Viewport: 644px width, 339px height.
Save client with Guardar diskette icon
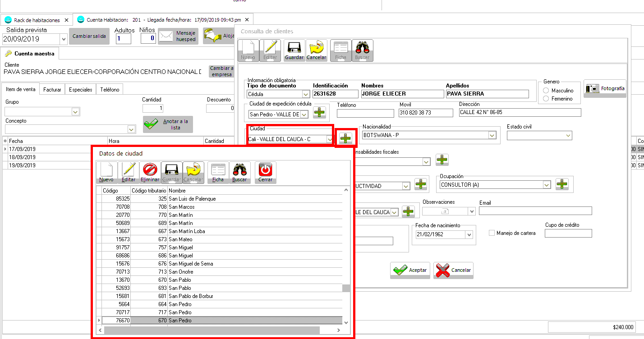[x=294, y=50]
